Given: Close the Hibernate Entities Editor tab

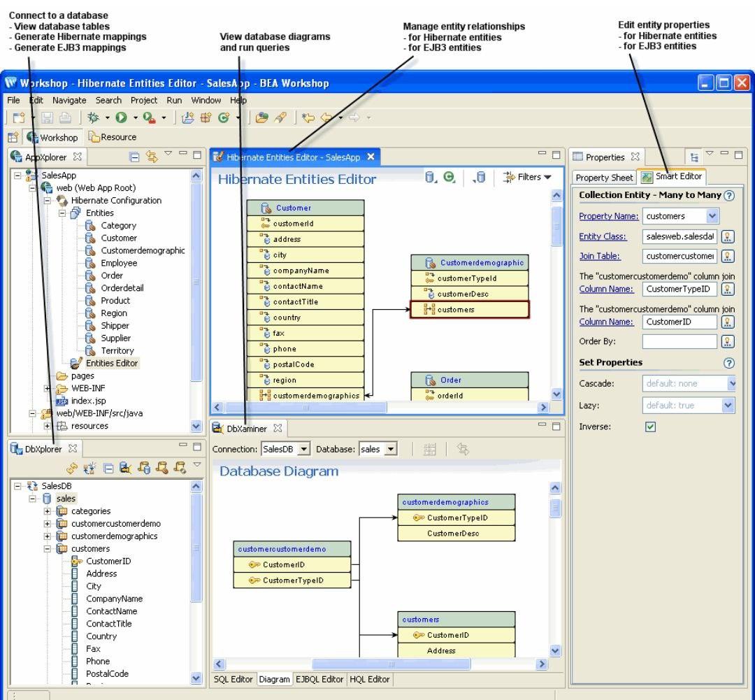Looking at the screenshot, I should (371, 157).
